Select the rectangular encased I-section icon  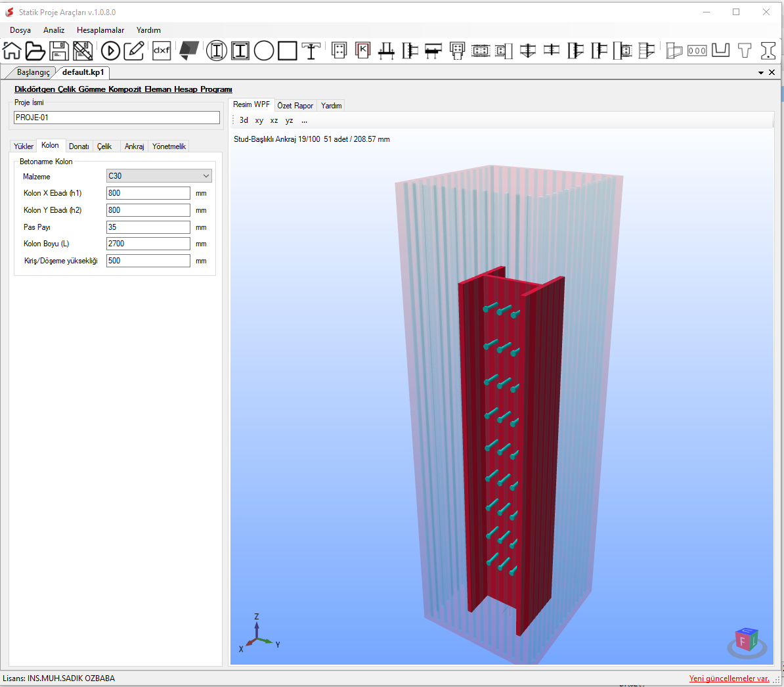(x=240, y=51)
